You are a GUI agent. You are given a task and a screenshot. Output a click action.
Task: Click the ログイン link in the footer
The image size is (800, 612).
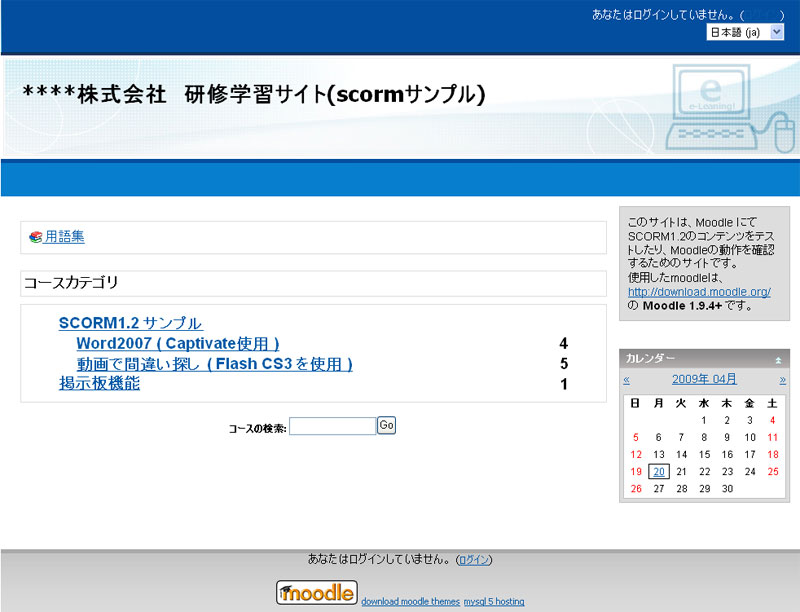coord(474,559)
